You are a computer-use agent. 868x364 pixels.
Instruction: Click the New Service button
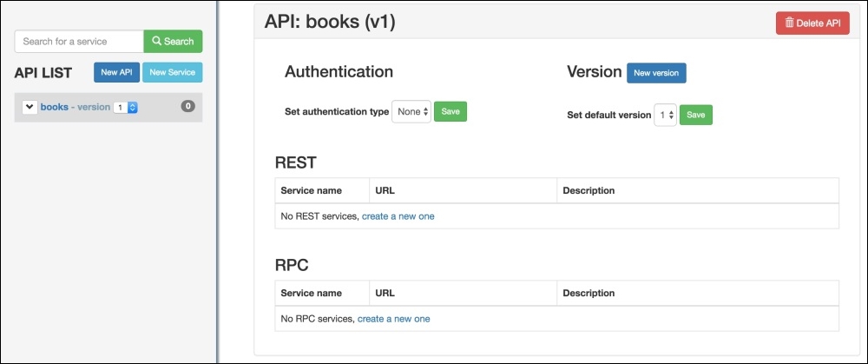pos(173,73)
